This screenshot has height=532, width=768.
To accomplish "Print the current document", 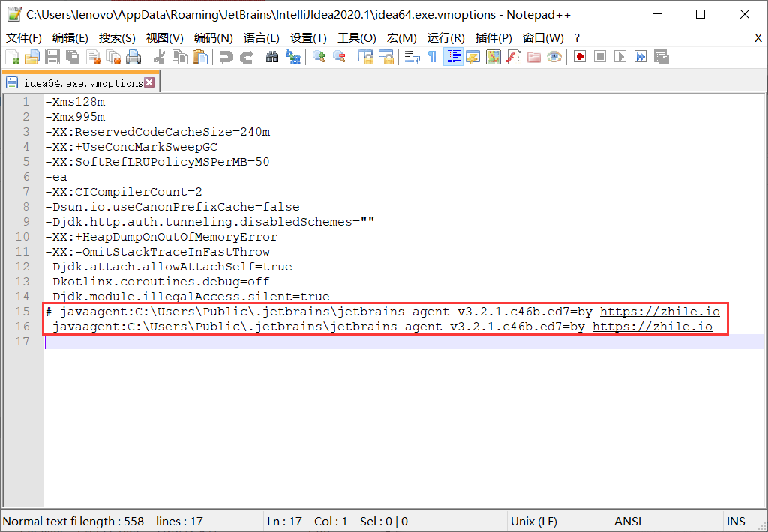I will pyautogui.click(x=133, y=58).
